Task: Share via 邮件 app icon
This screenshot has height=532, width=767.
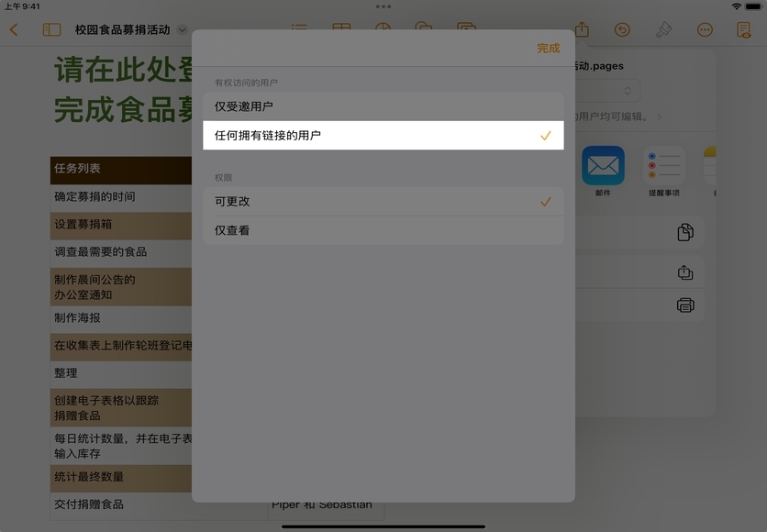Action: [x=603, y=167]
